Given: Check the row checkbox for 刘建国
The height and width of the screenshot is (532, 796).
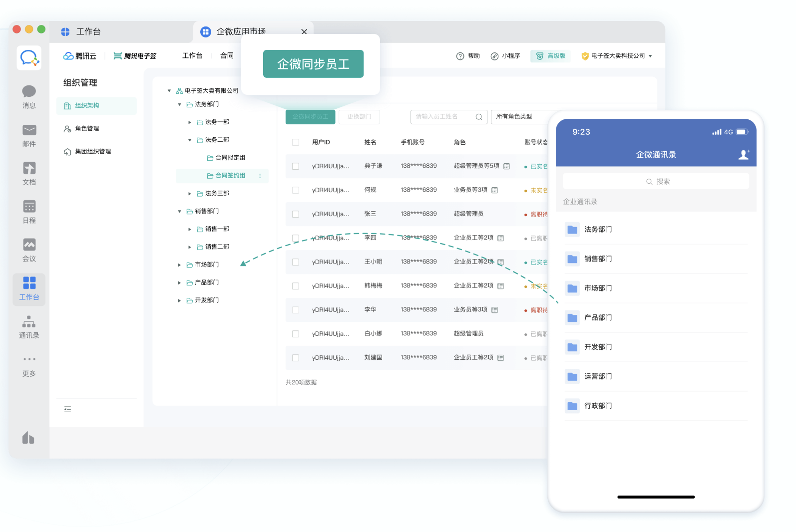Looking at the screenshot, I should 296,358.
